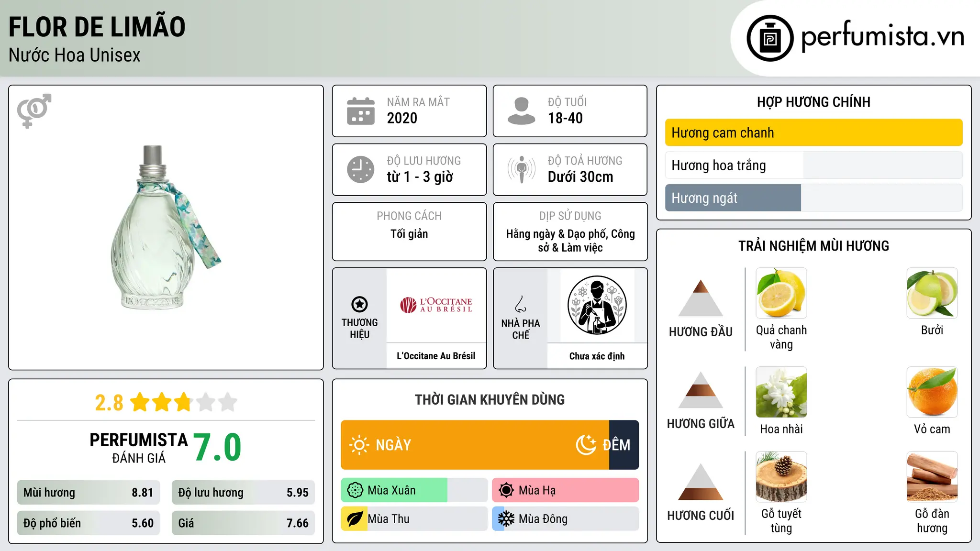Click the Vỏ cam orange image
The image size is (980, 551).
coord(932,392)
